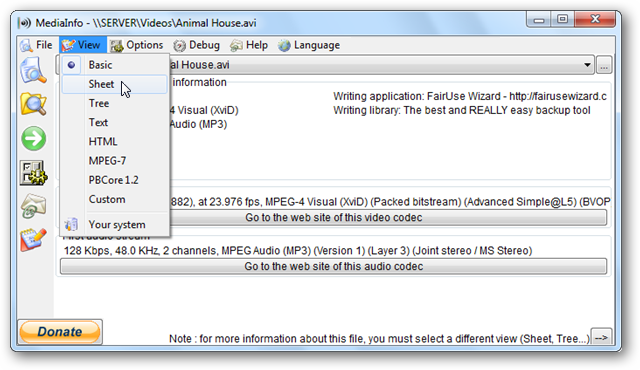Open the Debug menu
640x370 pixels.
[x=197, y=45]
